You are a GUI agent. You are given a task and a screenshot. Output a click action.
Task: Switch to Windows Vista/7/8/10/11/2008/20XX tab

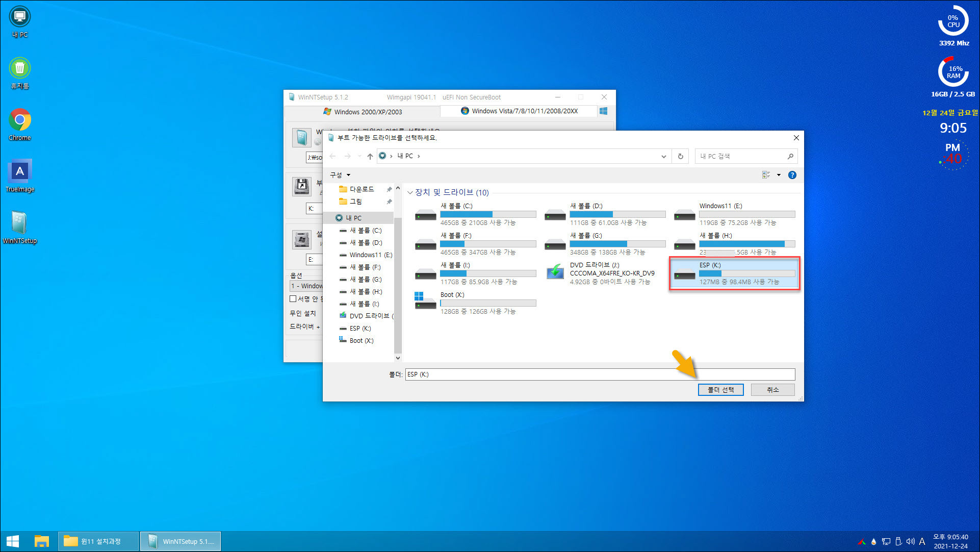click(519, 111)
